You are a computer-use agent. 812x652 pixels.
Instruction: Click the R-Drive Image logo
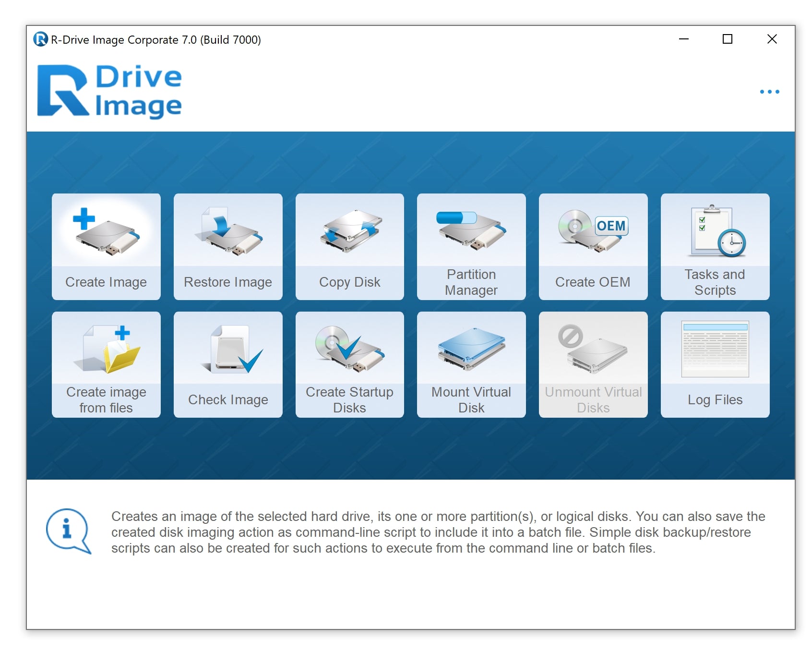109,91
